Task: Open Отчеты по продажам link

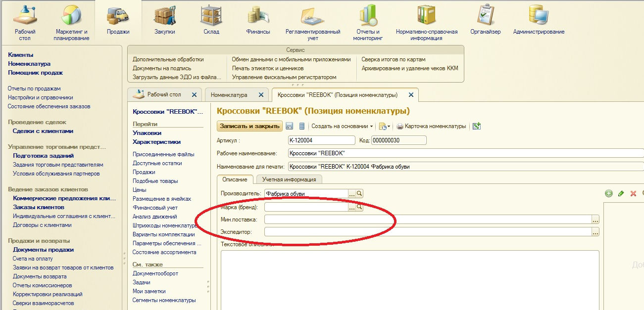Action: coord(34,89)
